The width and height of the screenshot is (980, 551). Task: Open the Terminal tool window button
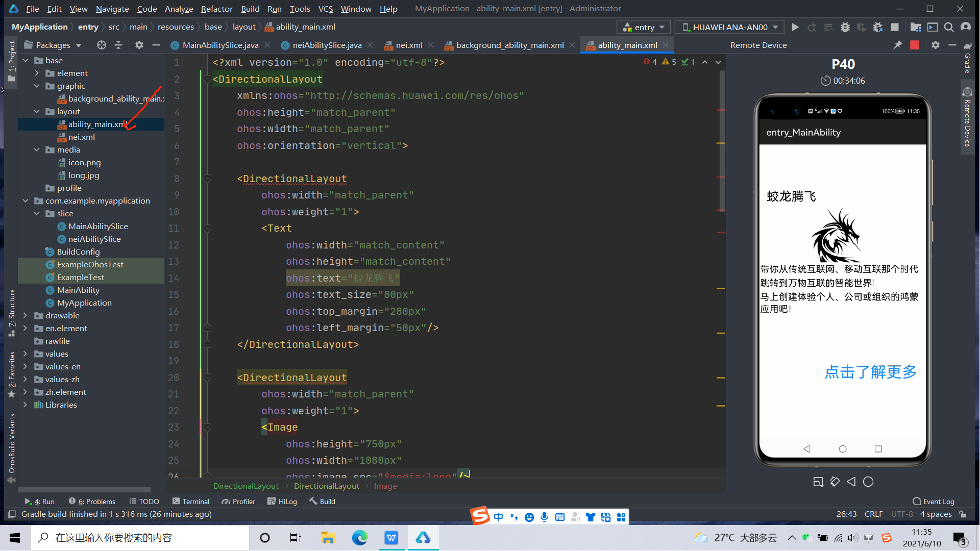pyautogui.click(x=191, y=502)
